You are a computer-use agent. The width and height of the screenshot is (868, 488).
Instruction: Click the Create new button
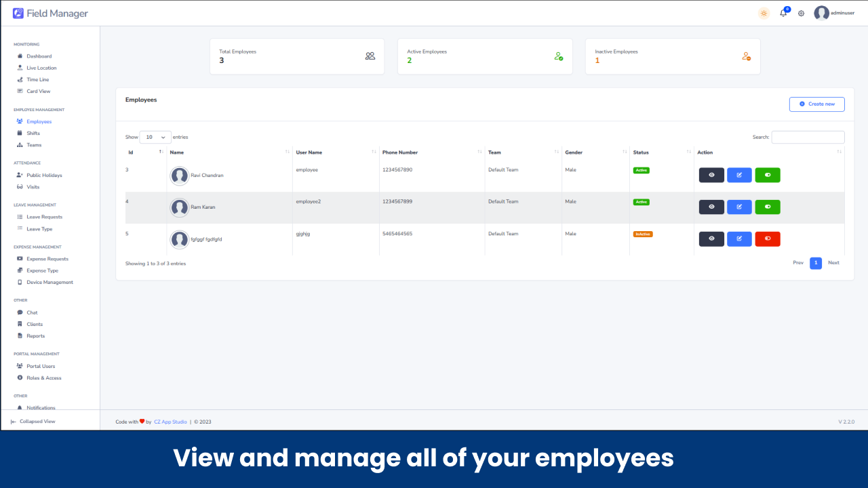816,104
